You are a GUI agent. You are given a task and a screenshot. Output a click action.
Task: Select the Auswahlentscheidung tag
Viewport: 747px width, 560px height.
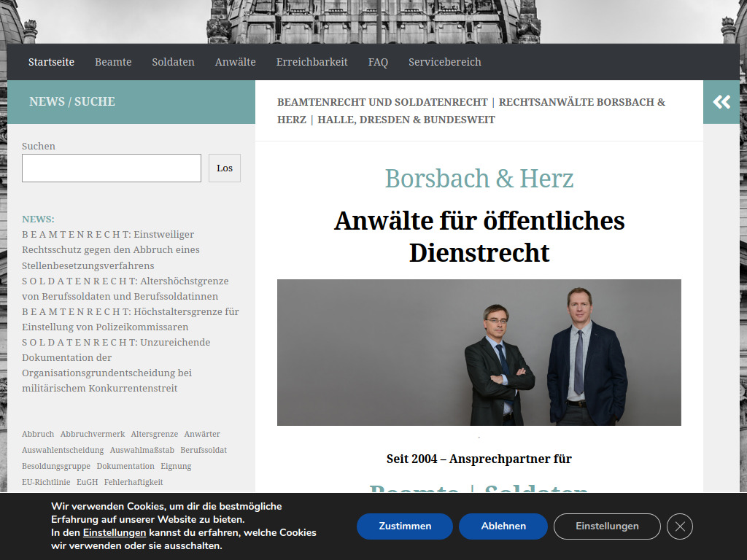pyautogui.click(x=63, y=450)
